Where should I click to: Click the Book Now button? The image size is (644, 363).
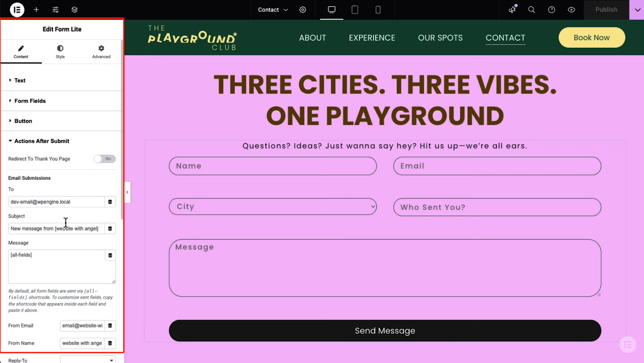(x=592, y=38)
